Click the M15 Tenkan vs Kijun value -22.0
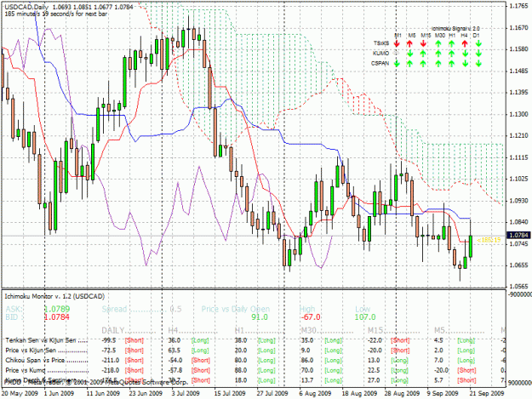532x399 pixels. pos(375,340)
